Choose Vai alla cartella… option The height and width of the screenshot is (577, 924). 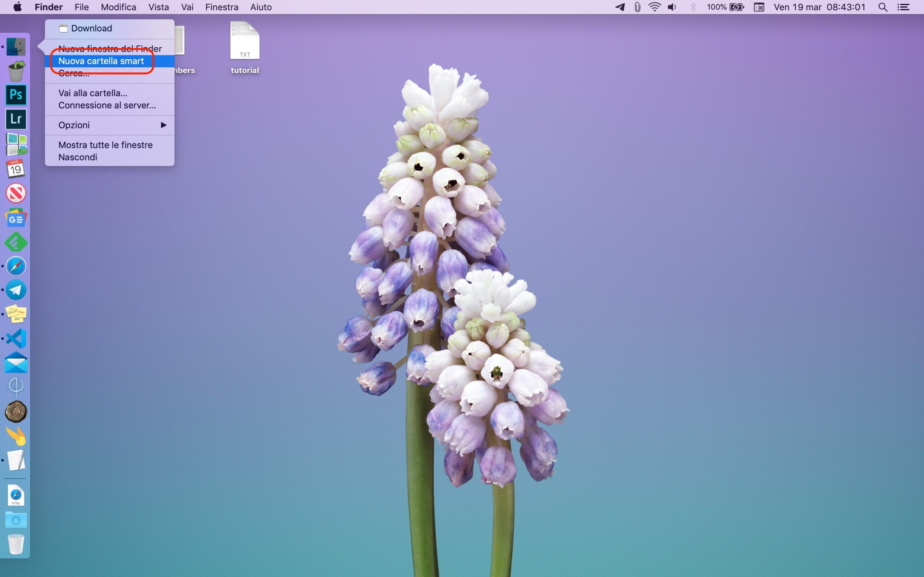click(x=93, y=93)
